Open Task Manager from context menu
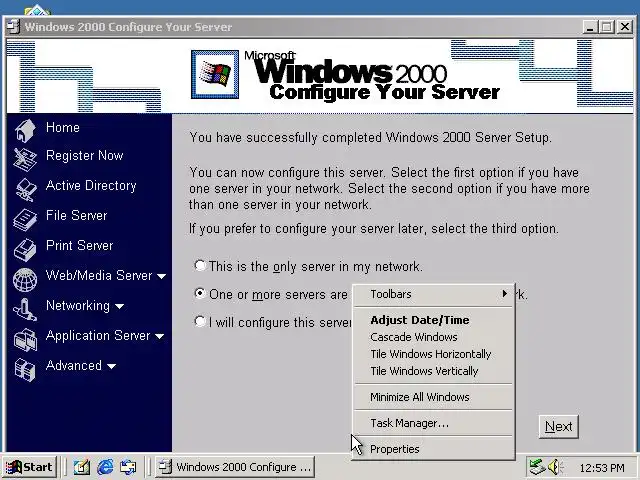 click(433, 423)
